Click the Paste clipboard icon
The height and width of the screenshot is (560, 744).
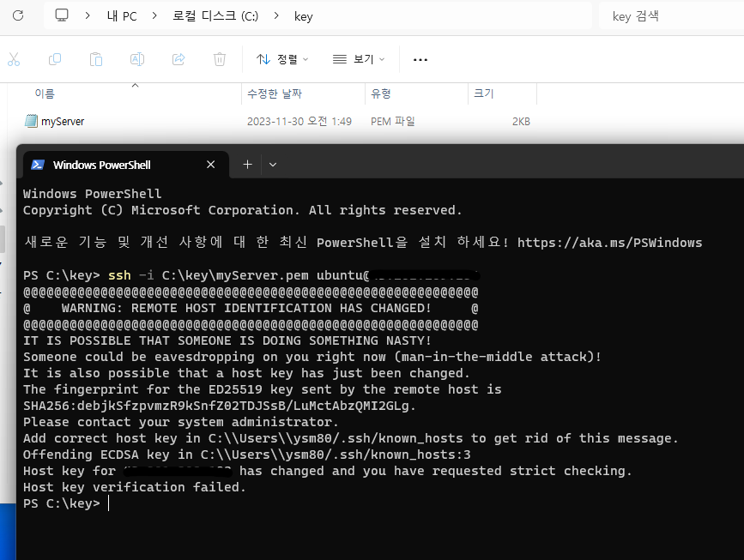tap(96, 59)
